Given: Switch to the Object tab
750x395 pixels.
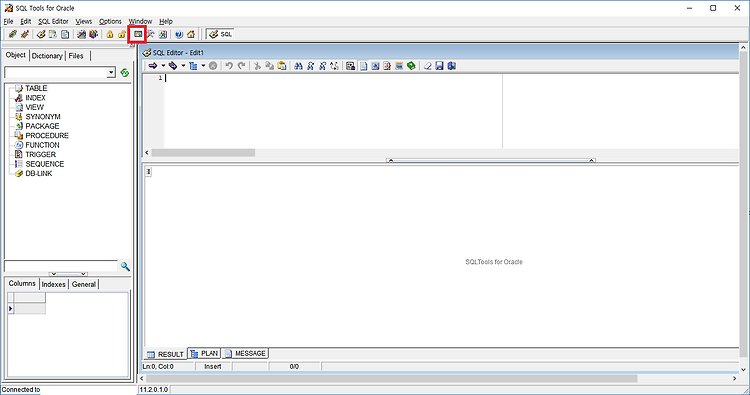Looking at the screenshot, I should pos(15,55).
